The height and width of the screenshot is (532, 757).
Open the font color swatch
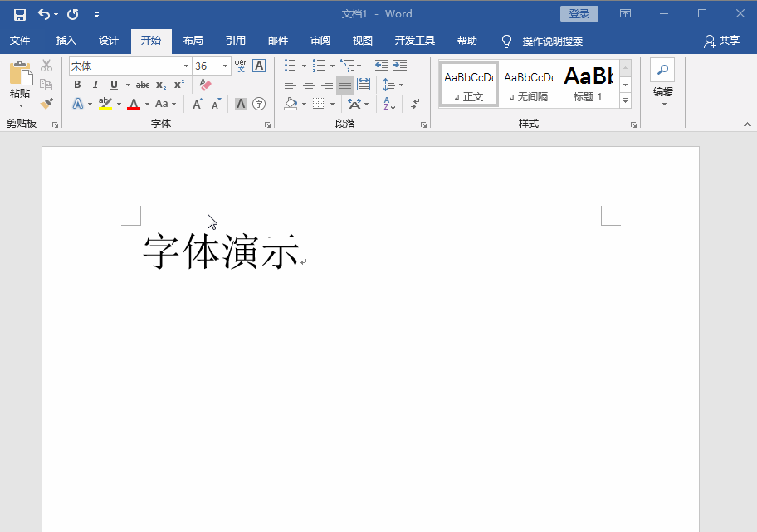tap(133, 103)
